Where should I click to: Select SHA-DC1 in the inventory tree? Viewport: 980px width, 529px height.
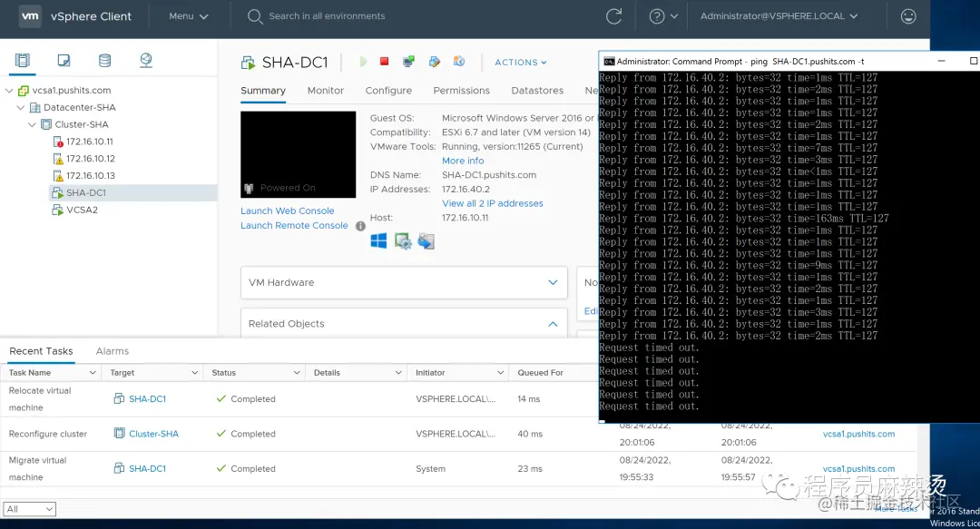85,192
